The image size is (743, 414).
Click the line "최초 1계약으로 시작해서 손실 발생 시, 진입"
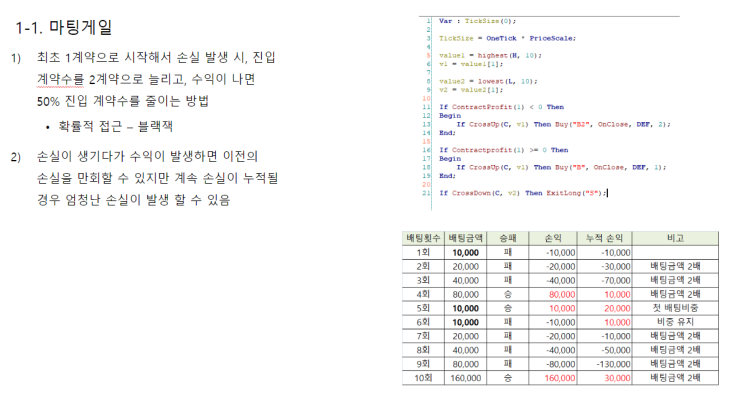[156, 57]
